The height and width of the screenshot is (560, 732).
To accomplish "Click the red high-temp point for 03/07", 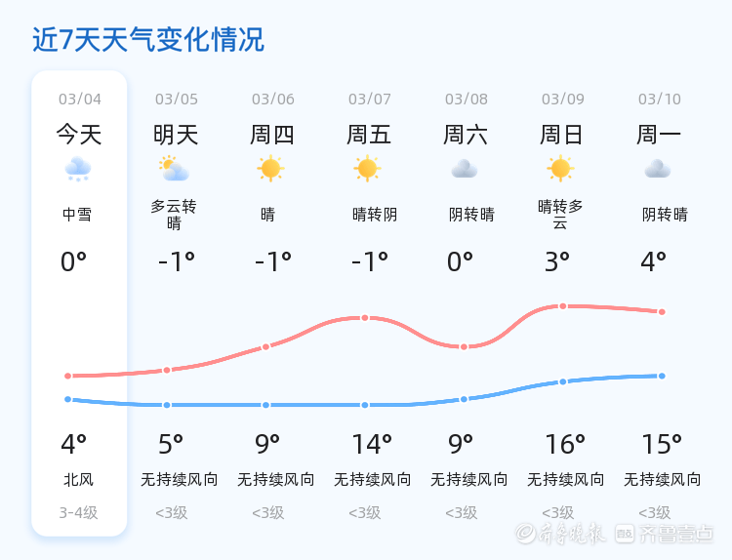I will click(x=365, y=318).
